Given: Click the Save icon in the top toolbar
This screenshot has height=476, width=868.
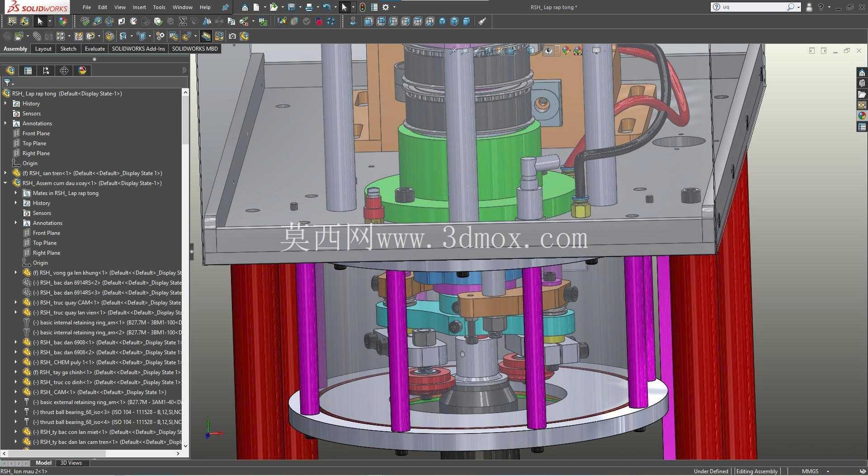Looking at the screenshot, I should pyautogui.click(x=291, y=7).
